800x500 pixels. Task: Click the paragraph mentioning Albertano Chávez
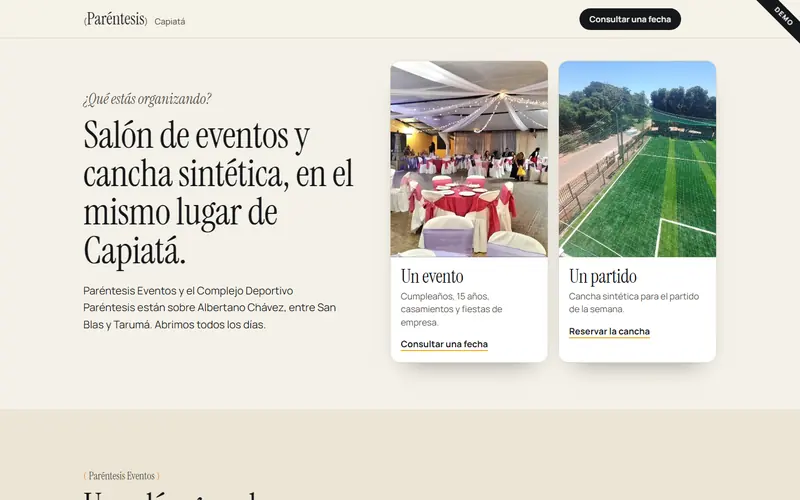coord(210,308)
